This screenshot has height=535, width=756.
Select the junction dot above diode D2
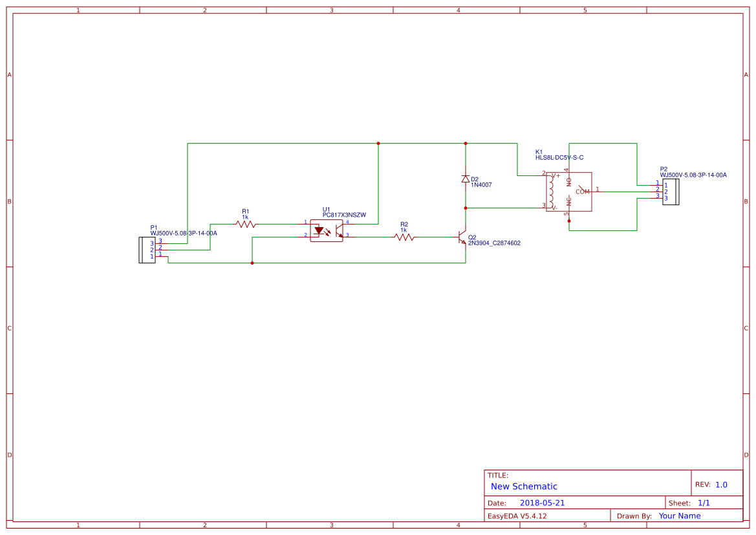click(x=466, y=143)
